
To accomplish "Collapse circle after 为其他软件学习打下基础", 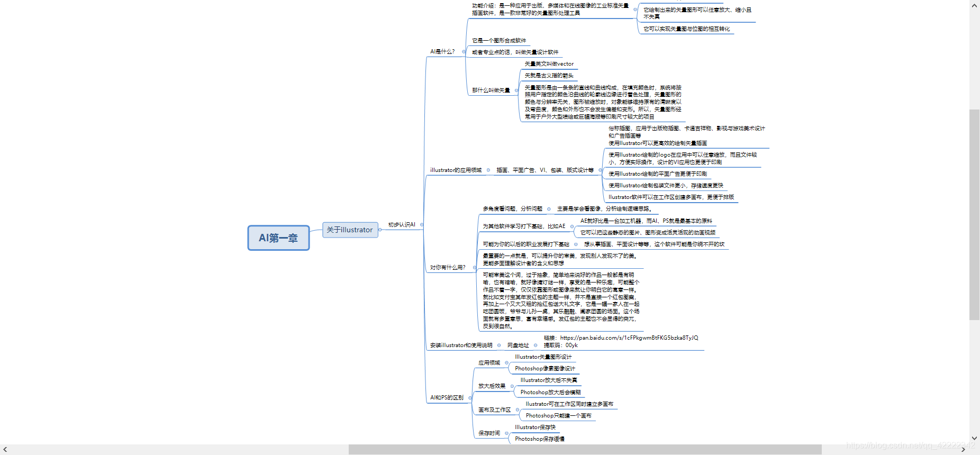I will tap(571, 226).
